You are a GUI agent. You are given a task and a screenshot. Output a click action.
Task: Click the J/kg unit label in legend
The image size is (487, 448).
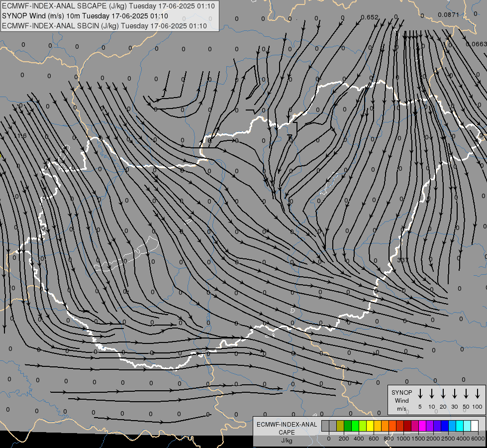pyautogui.click(x=287, y=441)
